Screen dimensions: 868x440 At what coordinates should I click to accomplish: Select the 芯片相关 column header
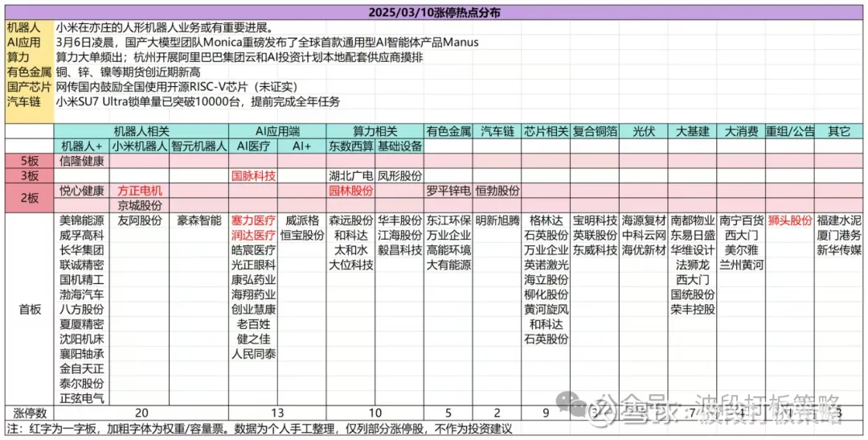(546, 131)
